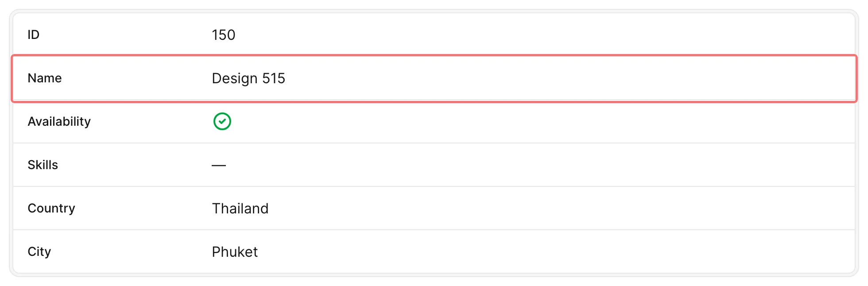Select the Availability label
The height and width of the screenshot is (286, 868).
click(x=59, y=121)
